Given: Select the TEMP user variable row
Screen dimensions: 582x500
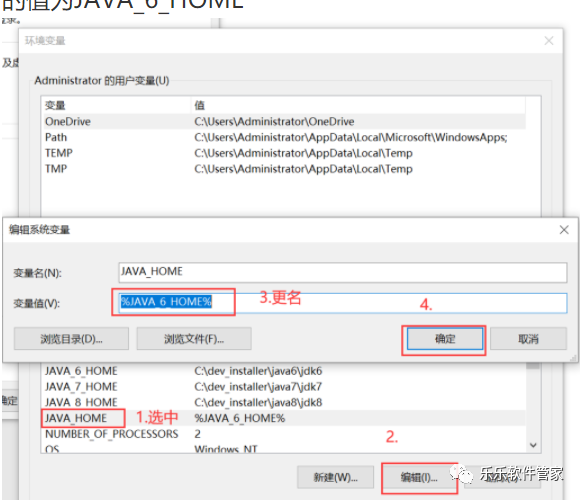Looking at the screenshot, I should 283,153.
